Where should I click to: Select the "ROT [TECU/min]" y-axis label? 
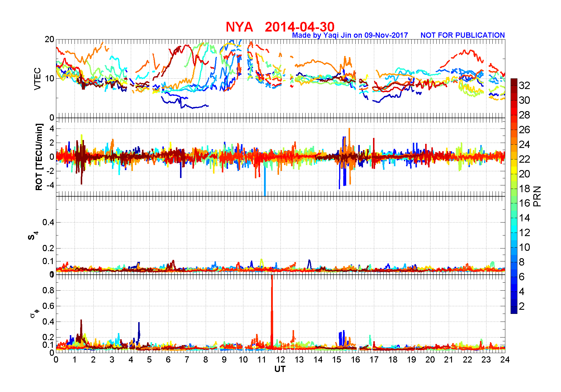tap(39, 157)
